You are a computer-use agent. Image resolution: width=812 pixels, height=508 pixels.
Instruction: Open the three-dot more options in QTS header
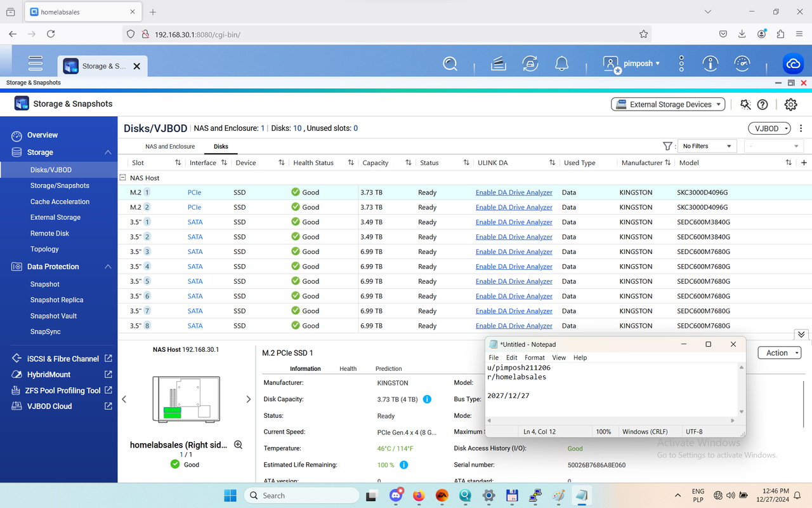click(x=681, y=63)
